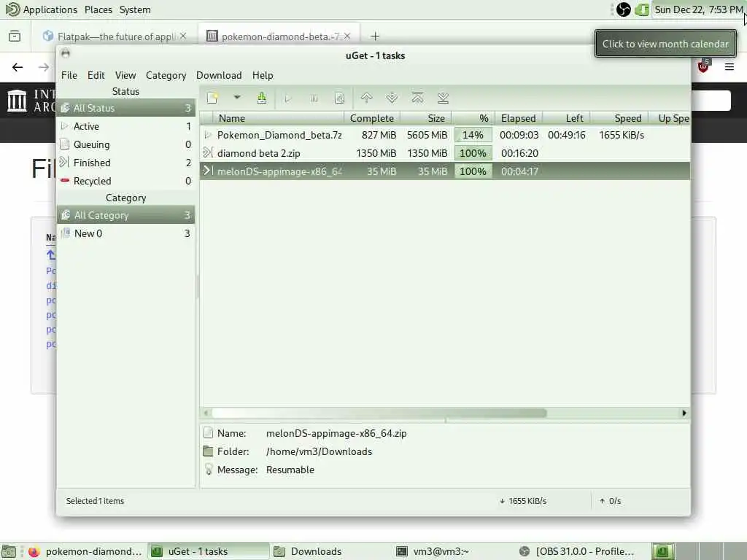
Task: Click the 14% progress bar of Pokemon_Diamond_beta.7z
Action: coord(473,135)
